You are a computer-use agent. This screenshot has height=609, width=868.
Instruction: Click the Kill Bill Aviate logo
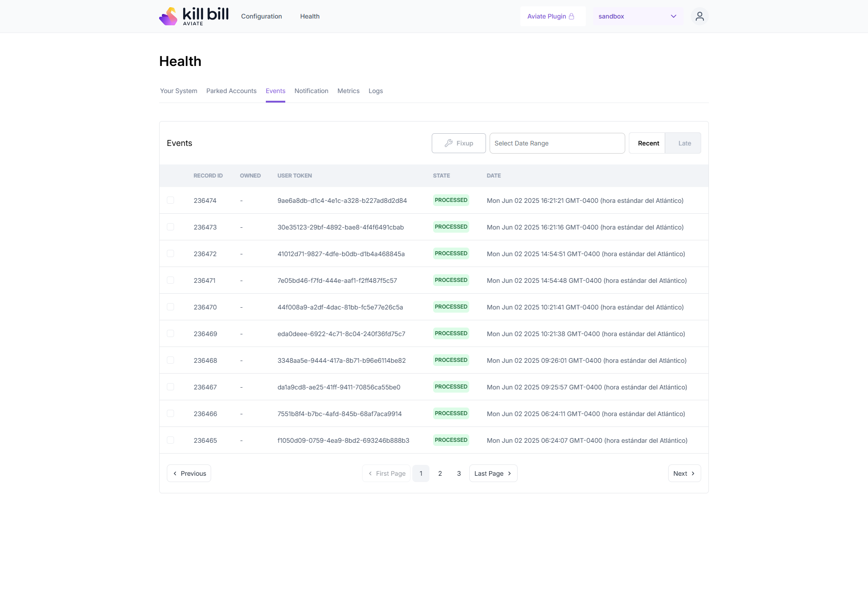coord(193,16)
